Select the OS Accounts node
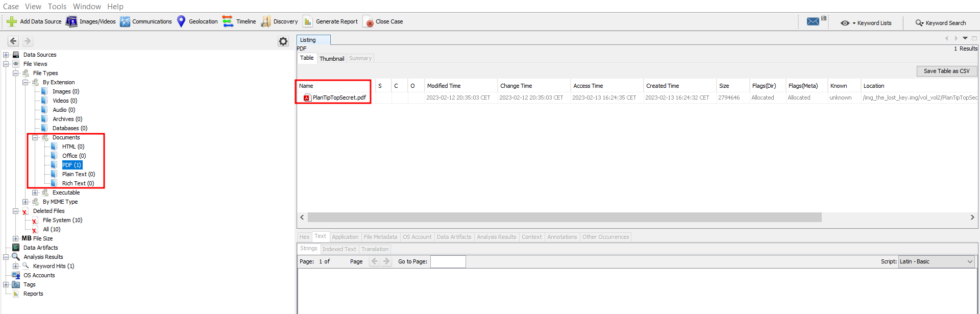This screenshot has width=980, height=314. pyautogui.click(x=39, y=275)
